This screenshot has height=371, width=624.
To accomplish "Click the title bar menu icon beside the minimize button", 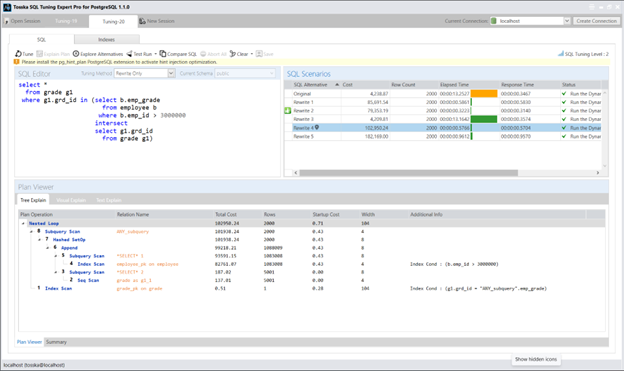I will click(x=592, y=7).
